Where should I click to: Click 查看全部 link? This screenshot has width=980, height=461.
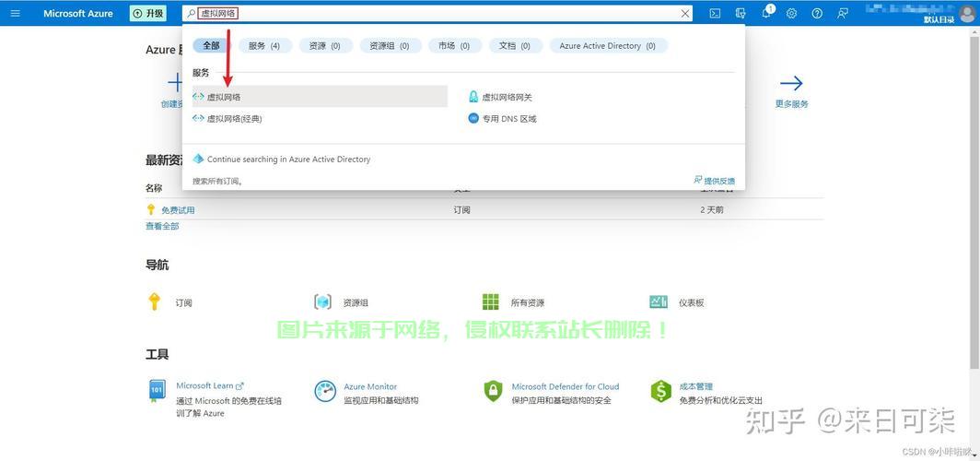coord(162,226)
